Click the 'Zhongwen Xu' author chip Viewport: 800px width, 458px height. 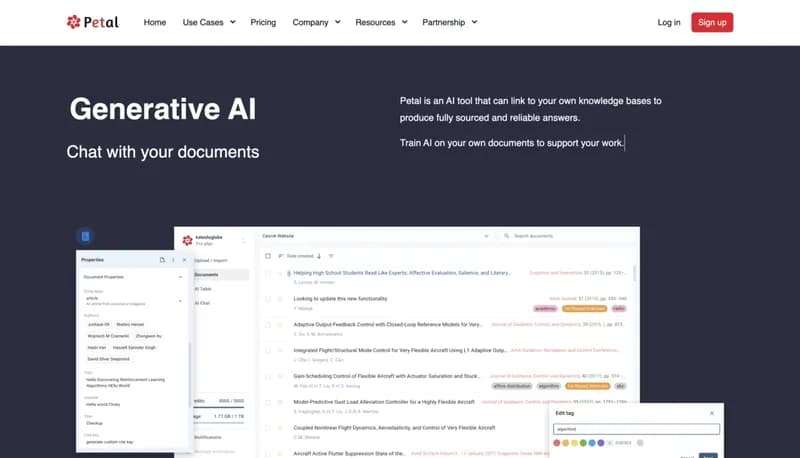pyautogui.click(x=148, y=336)
